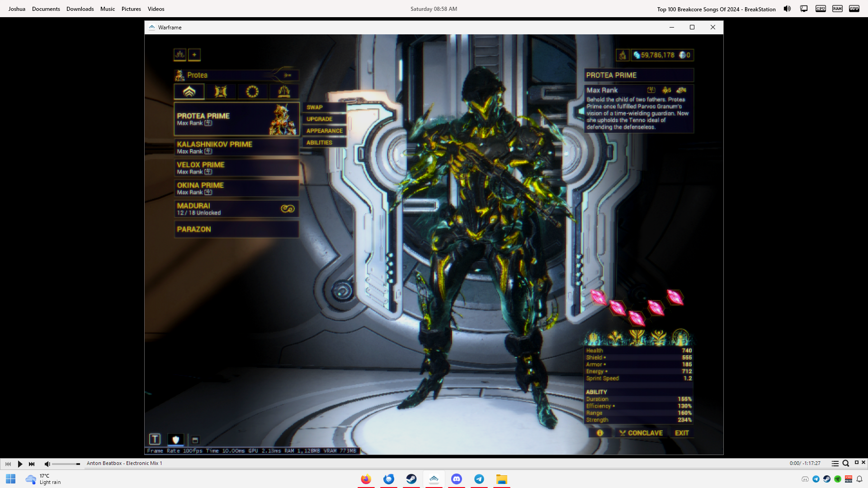Select the Railjack-style fourth arsenal tab
This screenshot has height=488, width=868.
click(x=284, y=92)
